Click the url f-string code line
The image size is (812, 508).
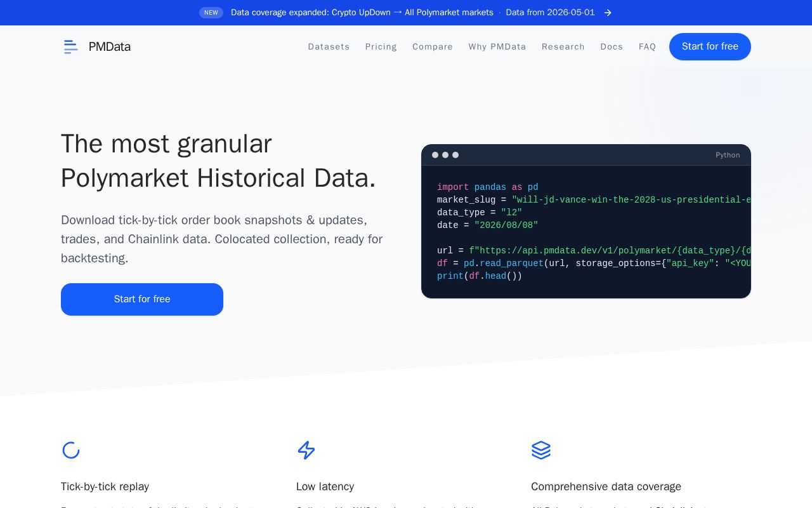coord(594,251)
